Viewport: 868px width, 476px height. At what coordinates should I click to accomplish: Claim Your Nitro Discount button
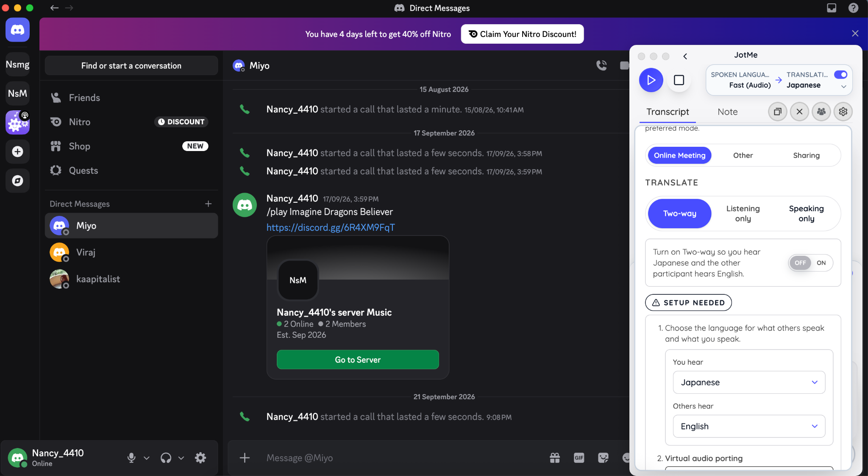click(x=522, y=34)
